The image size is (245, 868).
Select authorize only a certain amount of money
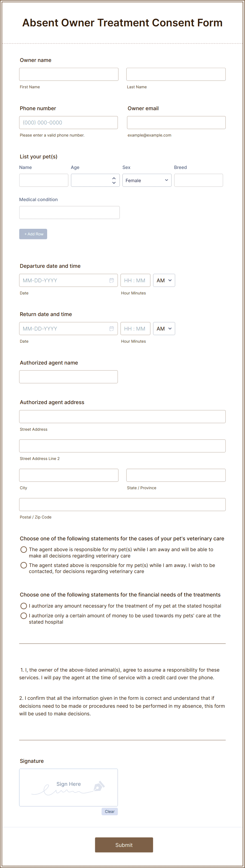pos(23,616)
